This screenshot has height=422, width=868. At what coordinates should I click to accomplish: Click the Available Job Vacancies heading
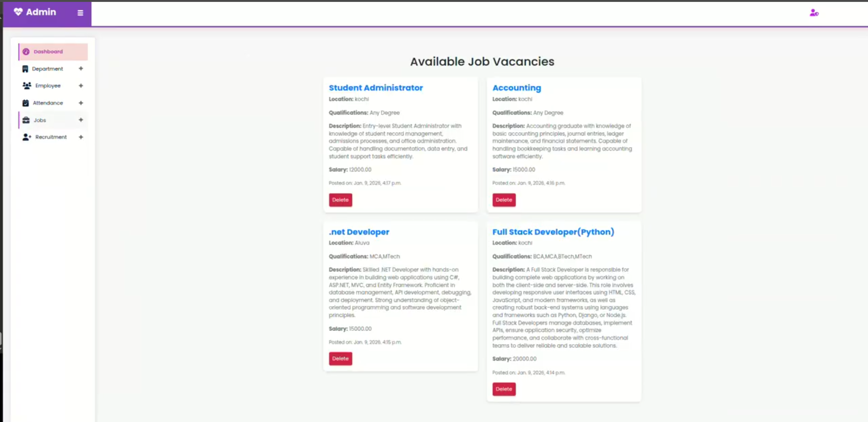tap(482, 62)
